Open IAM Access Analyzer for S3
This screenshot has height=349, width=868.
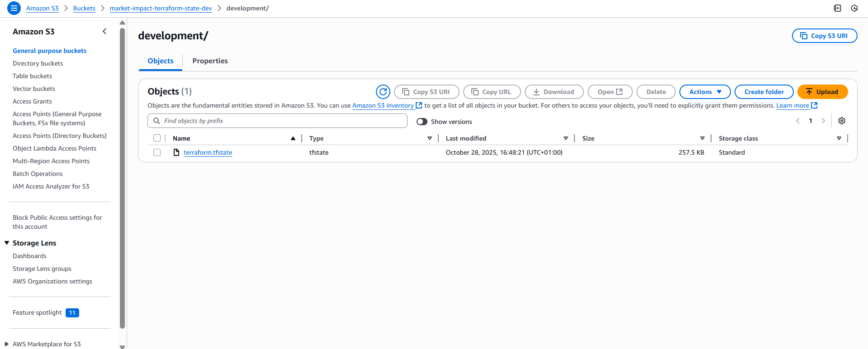(x=51, y=186)
